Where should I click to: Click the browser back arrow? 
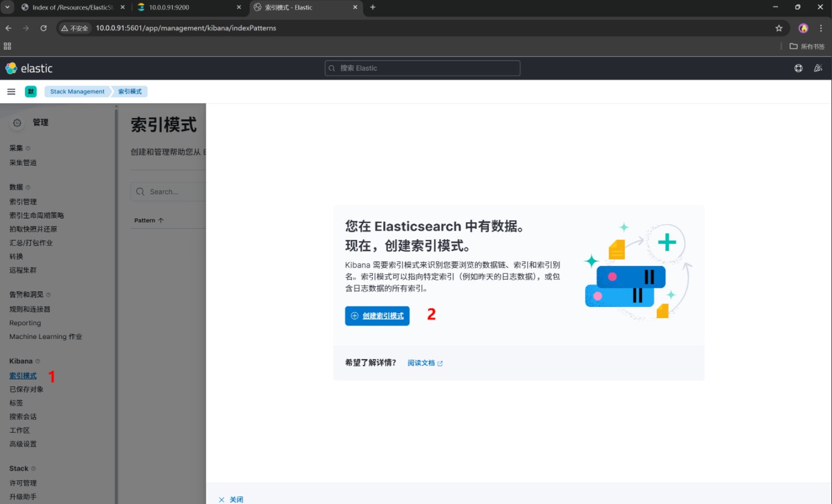[8, 28]
